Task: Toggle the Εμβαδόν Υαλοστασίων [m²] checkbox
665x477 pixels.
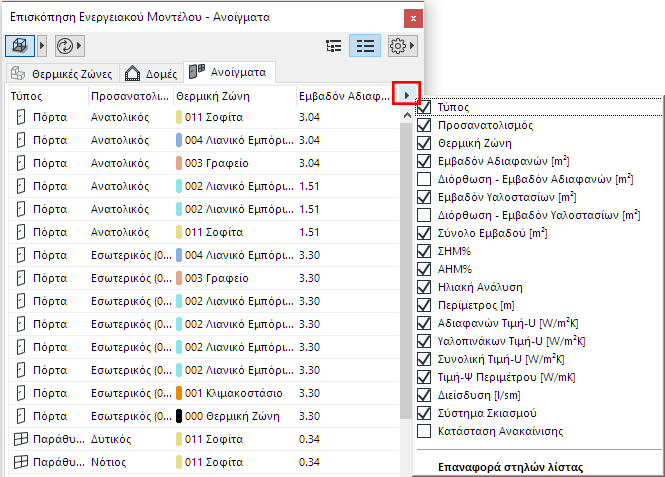Action: point(424,197)
